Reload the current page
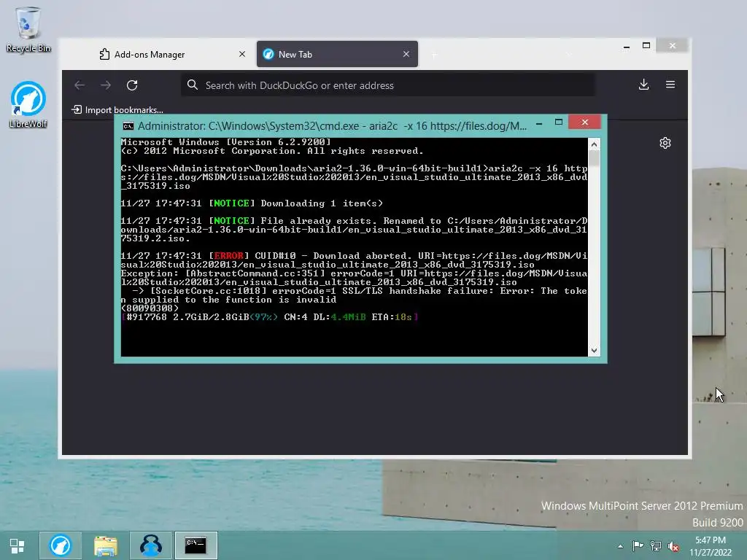The height and width of the screenshot is (560, 747). 132,85
